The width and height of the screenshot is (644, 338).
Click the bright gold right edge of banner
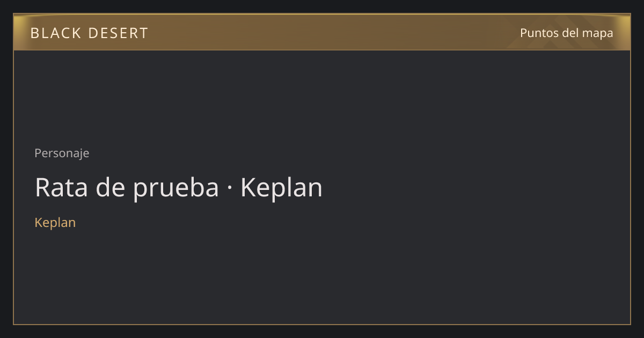[x=625, y=32]
